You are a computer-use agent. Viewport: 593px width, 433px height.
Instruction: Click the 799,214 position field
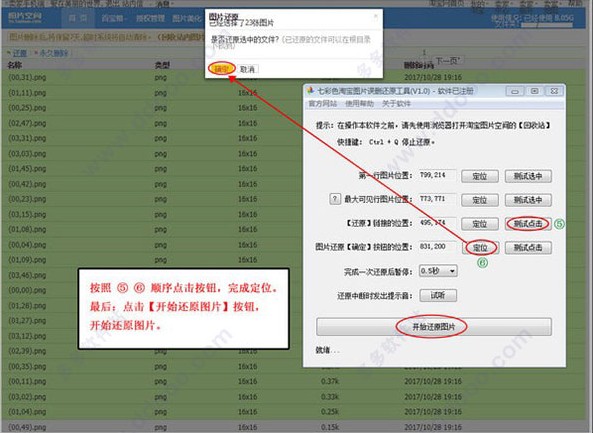coord(437,175)
